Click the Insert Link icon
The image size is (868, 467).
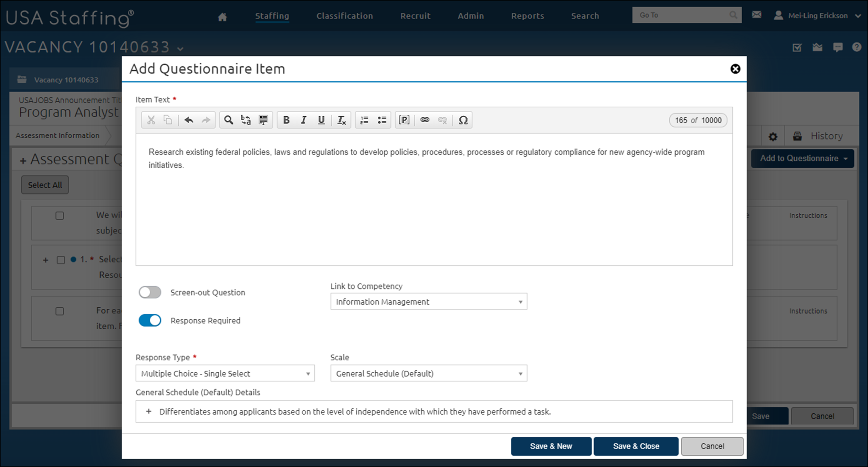pyautogui.click(x=425, y=120)
